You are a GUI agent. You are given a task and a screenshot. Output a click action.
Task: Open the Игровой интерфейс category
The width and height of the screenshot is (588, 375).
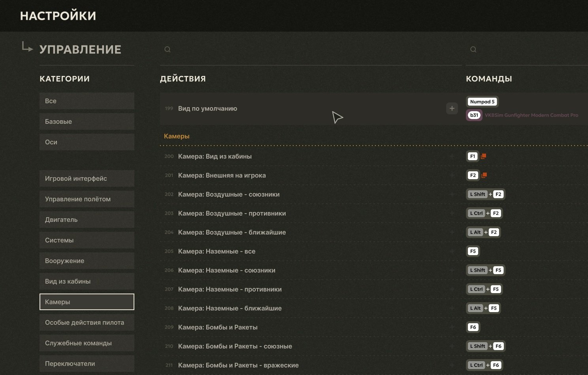coord(87,178)
